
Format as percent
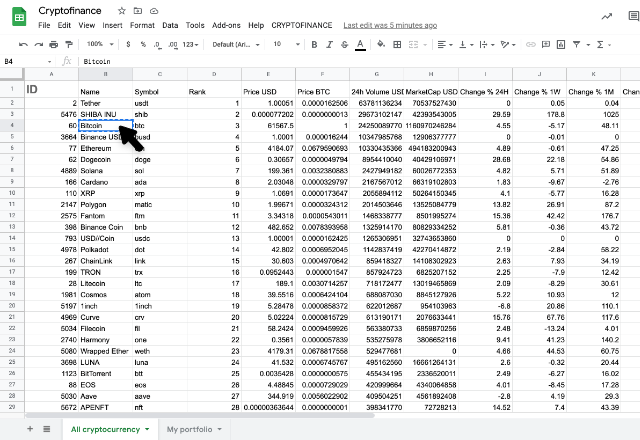click(x=143, y=44)
